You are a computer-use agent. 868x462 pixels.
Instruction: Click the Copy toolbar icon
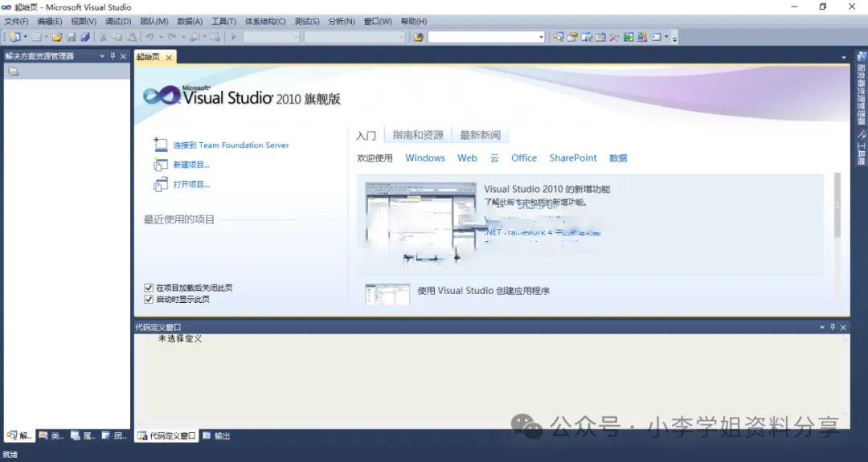tap(117, 37)
